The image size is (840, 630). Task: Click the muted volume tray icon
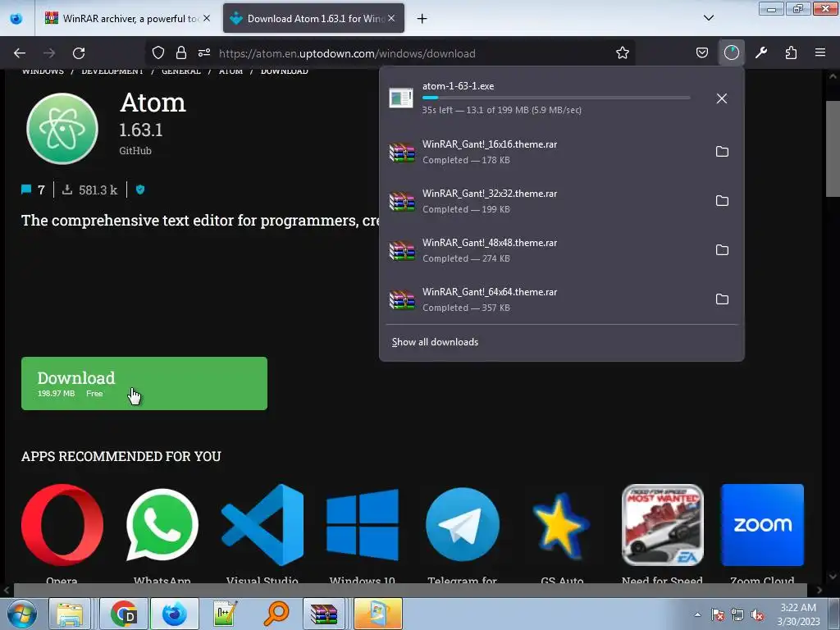coord(757,614)
